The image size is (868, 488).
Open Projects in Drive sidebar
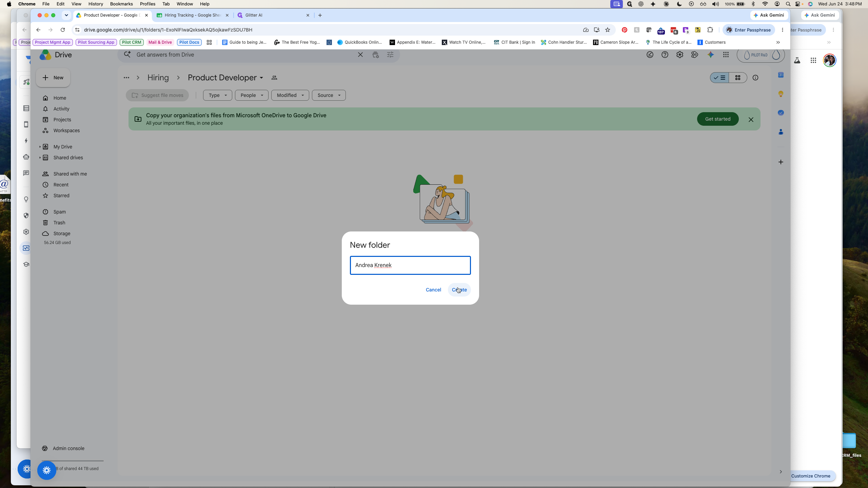62,120
